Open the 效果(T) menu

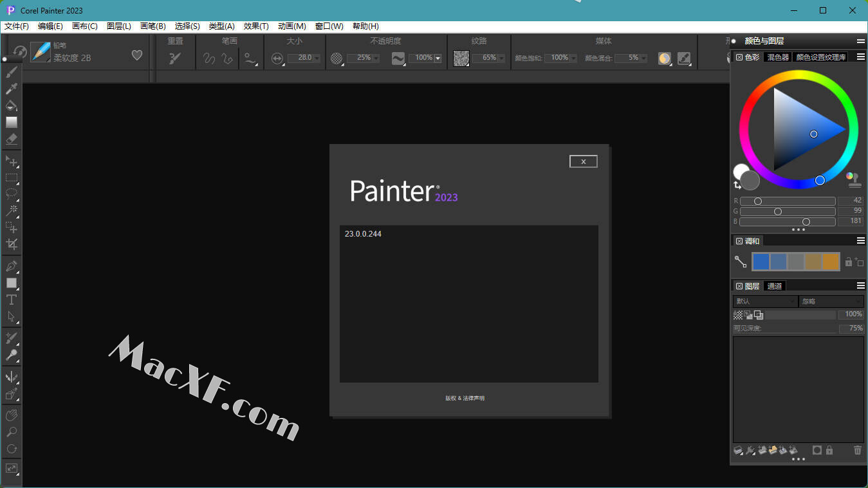coord(256,26)
